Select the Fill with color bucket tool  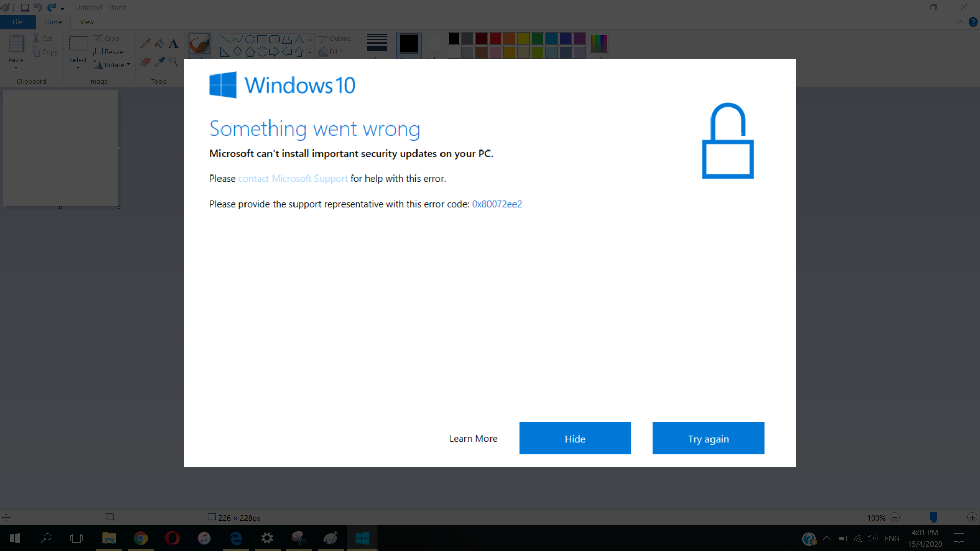(x=159, y=44)
